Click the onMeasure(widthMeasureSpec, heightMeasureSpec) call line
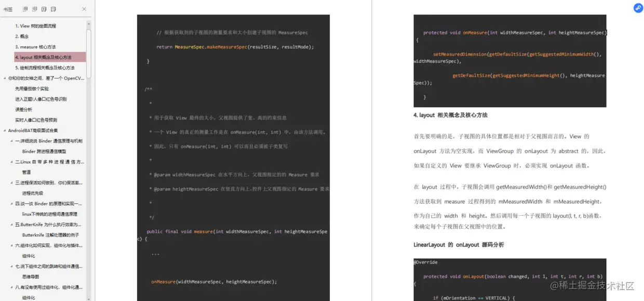The image size is (644, 301). [214, 282]
